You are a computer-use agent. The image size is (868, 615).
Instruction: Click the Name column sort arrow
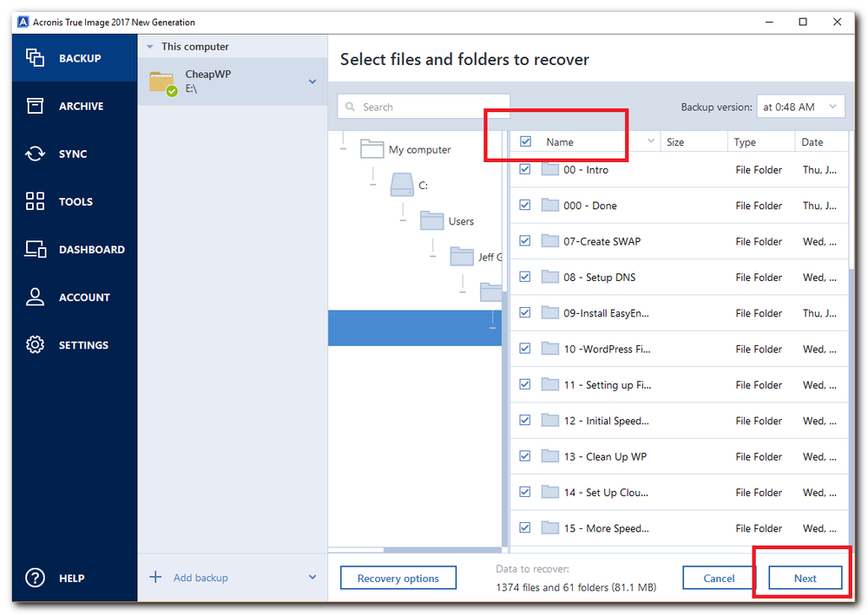pos(651,141)
